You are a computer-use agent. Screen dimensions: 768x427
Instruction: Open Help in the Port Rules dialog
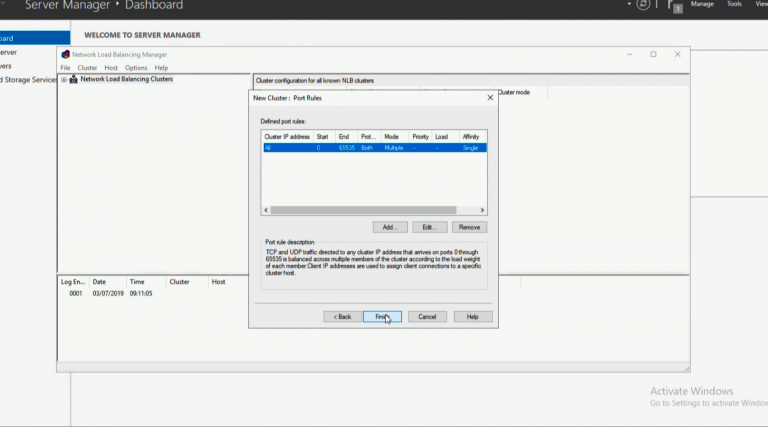(473, 317)
